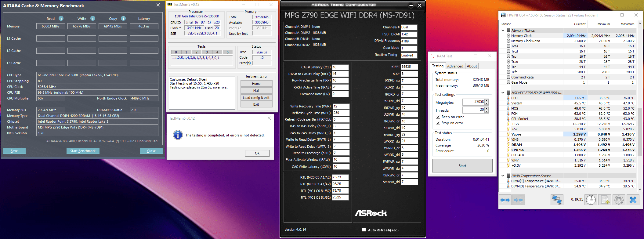
Task: Switch to the Testing tab in RAM Test
Action: pyautogui.click(x=438, y=66)
